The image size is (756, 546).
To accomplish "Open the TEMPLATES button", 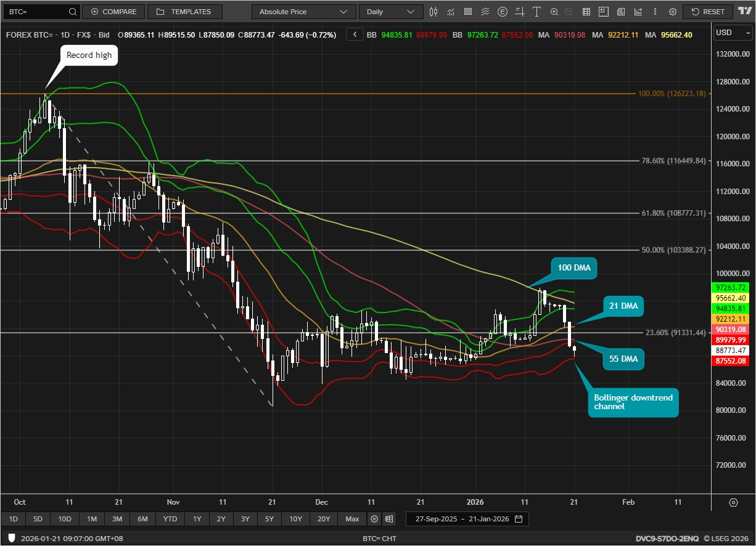I will pyautogui.click(x=184, y=12).
